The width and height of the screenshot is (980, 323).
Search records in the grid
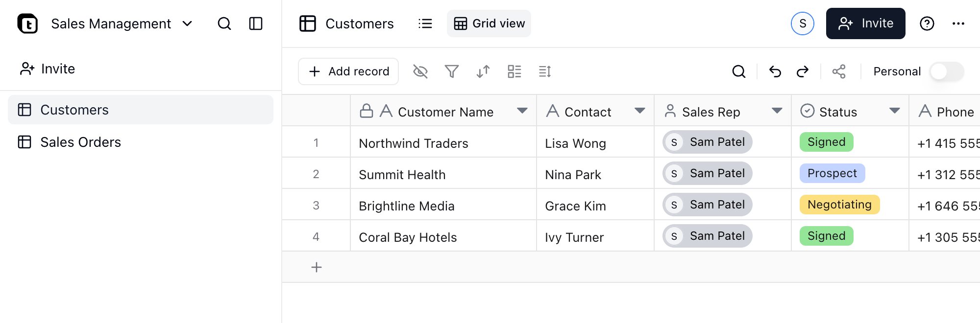[x=739, y=71]
